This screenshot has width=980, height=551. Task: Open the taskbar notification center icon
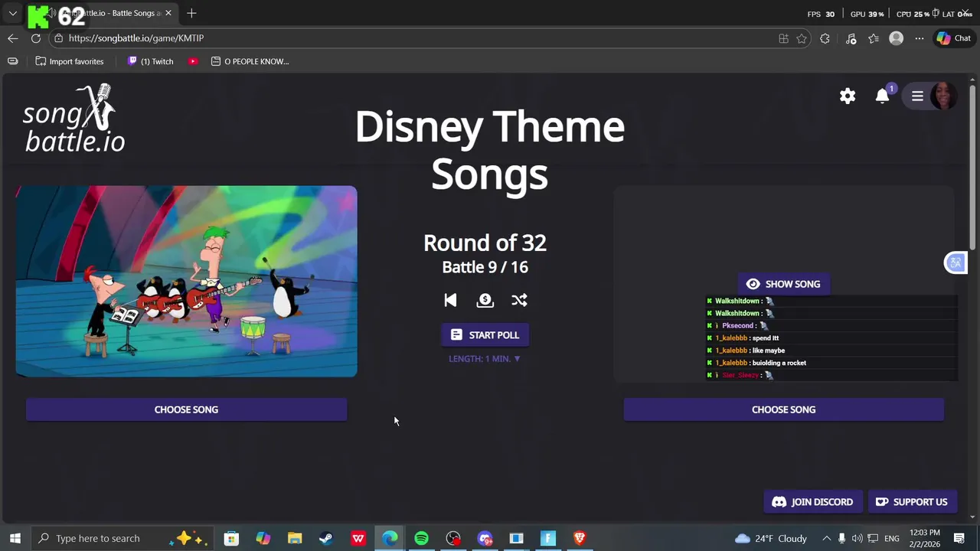pyautogui.click(x=959, y=538)
